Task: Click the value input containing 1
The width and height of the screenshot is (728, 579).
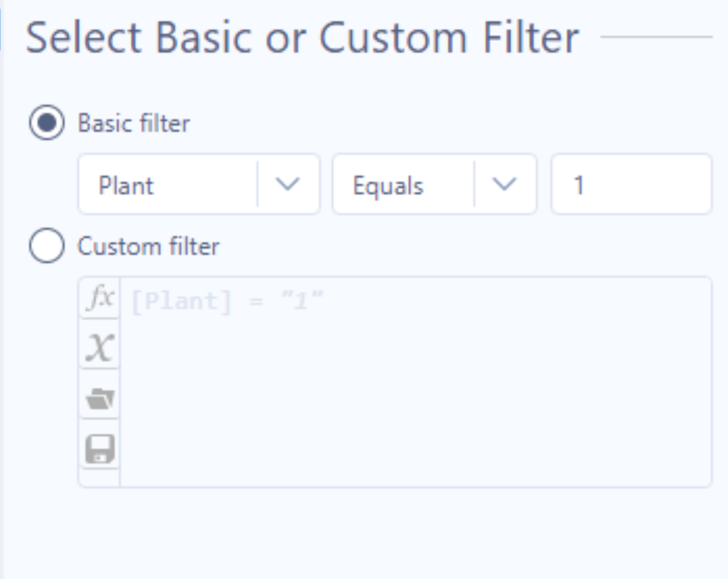Action: point(631,184)
